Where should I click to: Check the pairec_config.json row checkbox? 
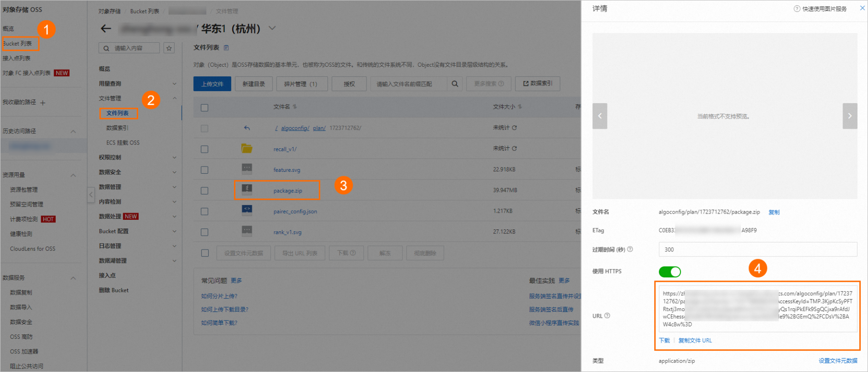coord(204,211)
